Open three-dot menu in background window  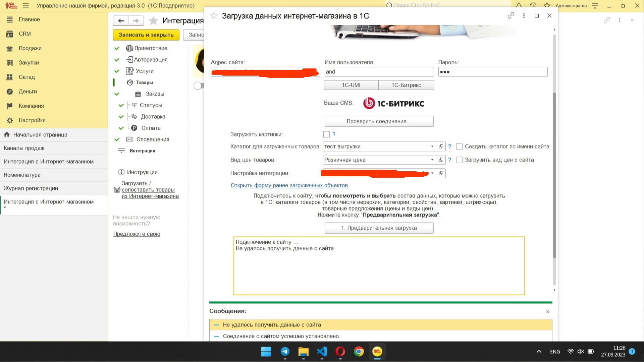click(620, 20)
